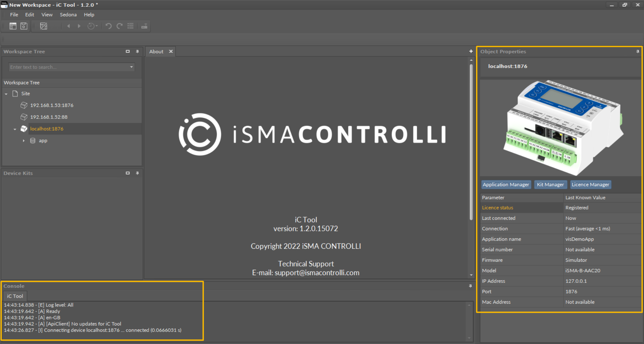Click the workspace layout icon in toolbar
This screenshot has height=344, width=644.
pos(13,26)
